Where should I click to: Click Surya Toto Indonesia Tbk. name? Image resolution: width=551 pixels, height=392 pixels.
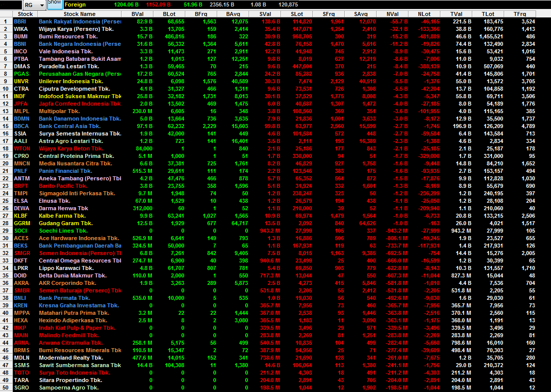coord(75,373)
